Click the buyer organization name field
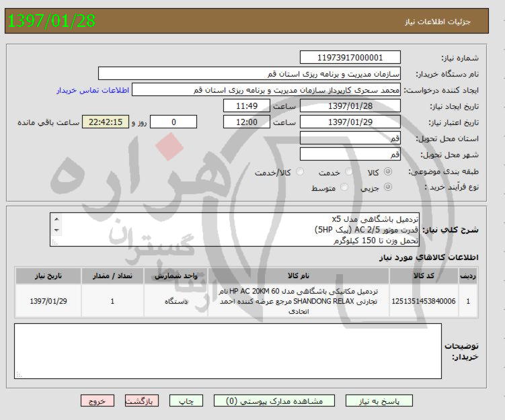 (249, 74)
